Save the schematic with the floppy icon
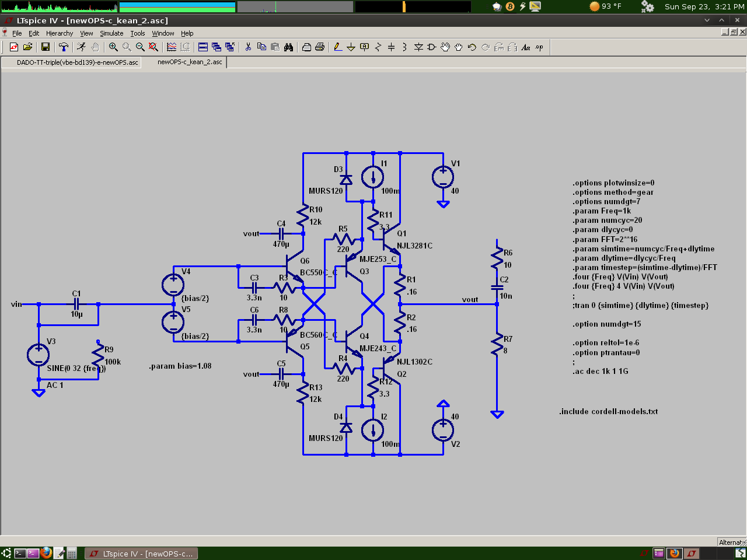Screen dimensions: 747x560 [x=46, y=47]
